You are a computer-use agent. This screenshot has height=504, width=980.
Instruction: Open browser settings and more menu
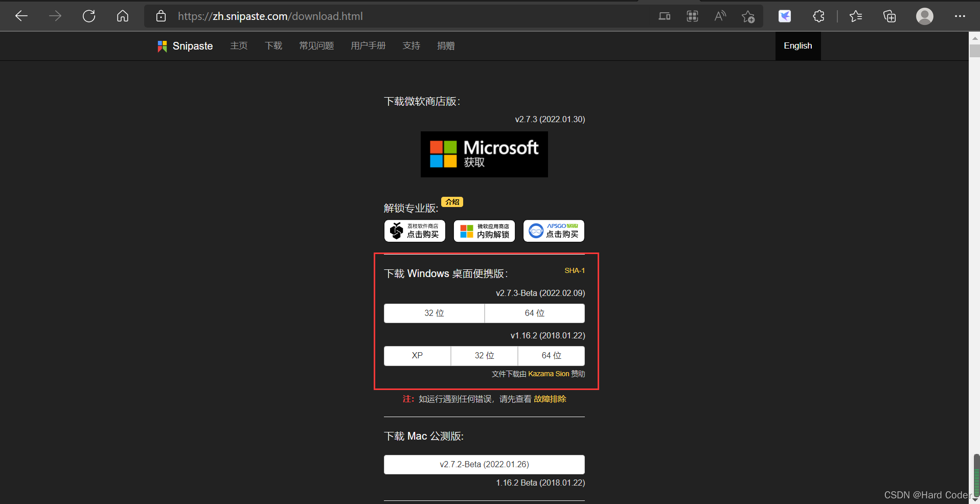pos(960,16)
